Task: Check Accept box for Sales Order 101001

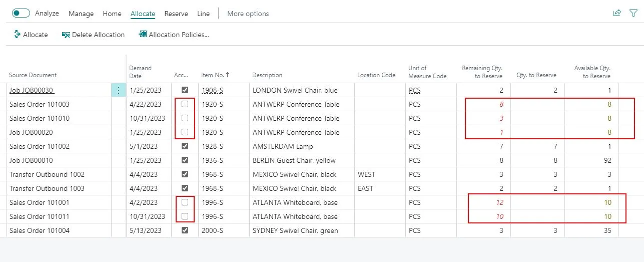Action: click(185, 202)
